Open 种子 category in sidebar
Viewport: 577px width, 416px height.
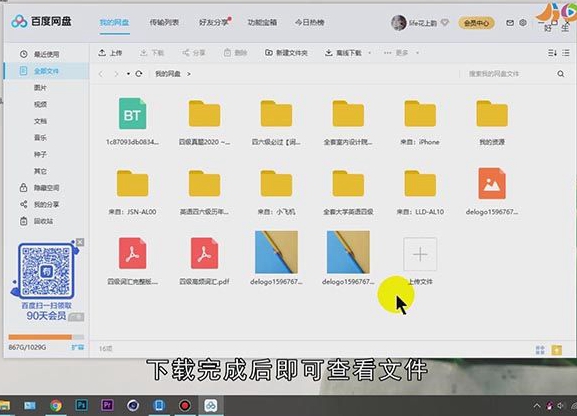(x=40, y=154)
